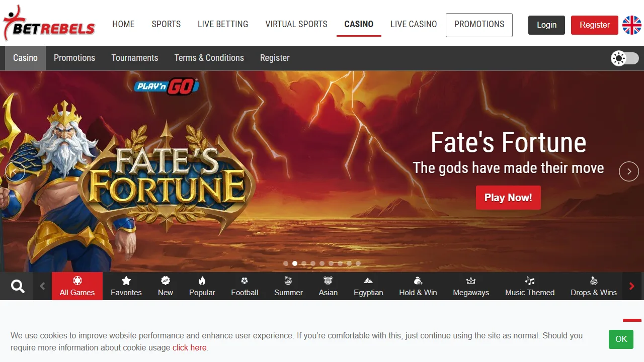Accept cookies with the OK button
Screen dimensions: 644x362
coord(621,339)
